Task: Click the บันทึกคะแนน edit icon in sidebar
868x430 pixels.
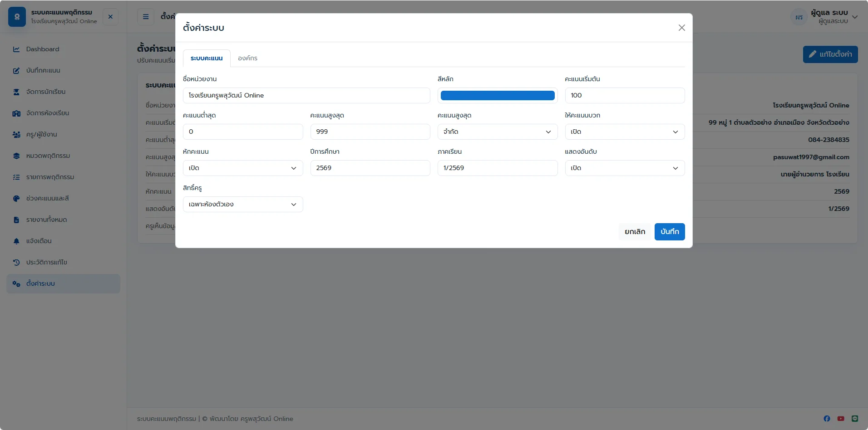Action: [16, 70]
